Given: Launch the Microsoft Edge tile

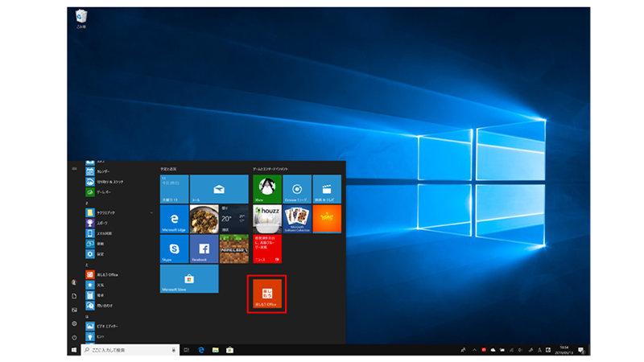Looking at the screenshot, I should pyautogui.click(x=174, y=219).
